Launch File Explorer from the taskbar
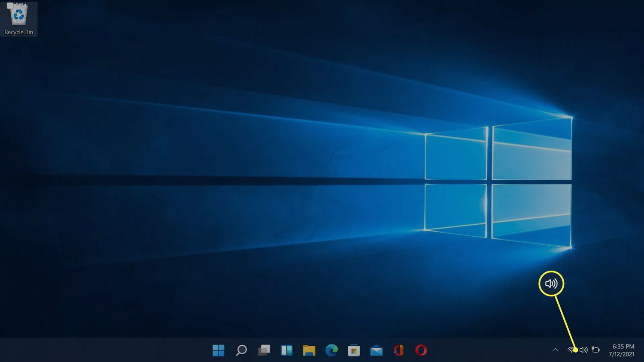644x362 pixels. pyautogui.click(x=309, y=350)
